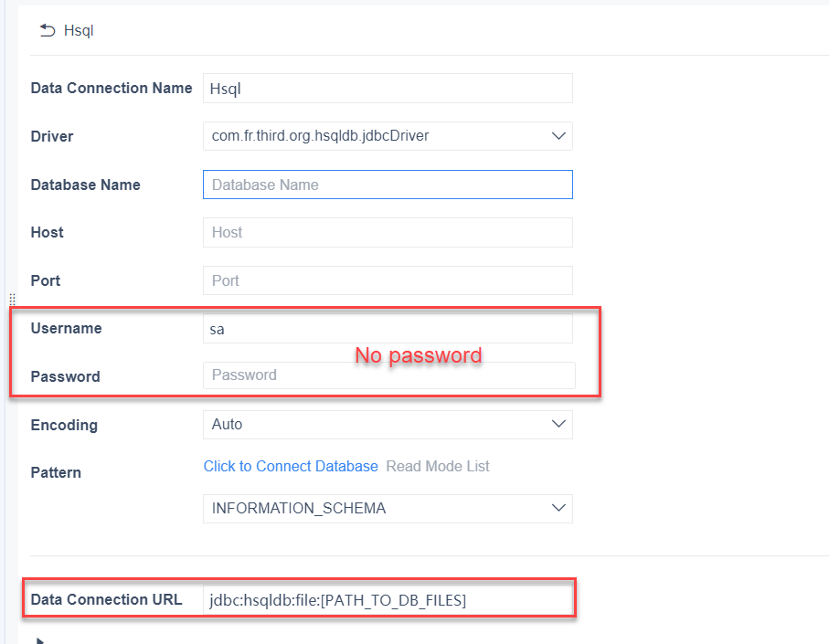Click the expand triangle below Data Connection URL
This screenshot has height=644, width=829.
click(x=38, y=638)
